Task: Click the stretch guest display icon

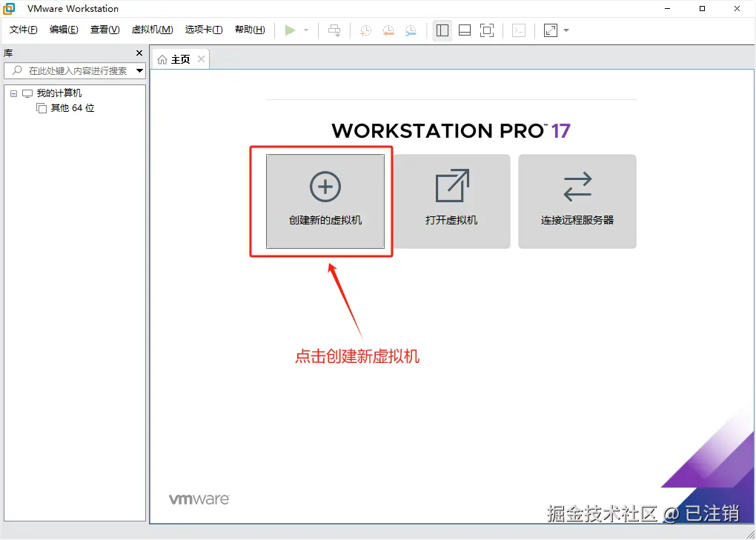Action: pos(551,30)
